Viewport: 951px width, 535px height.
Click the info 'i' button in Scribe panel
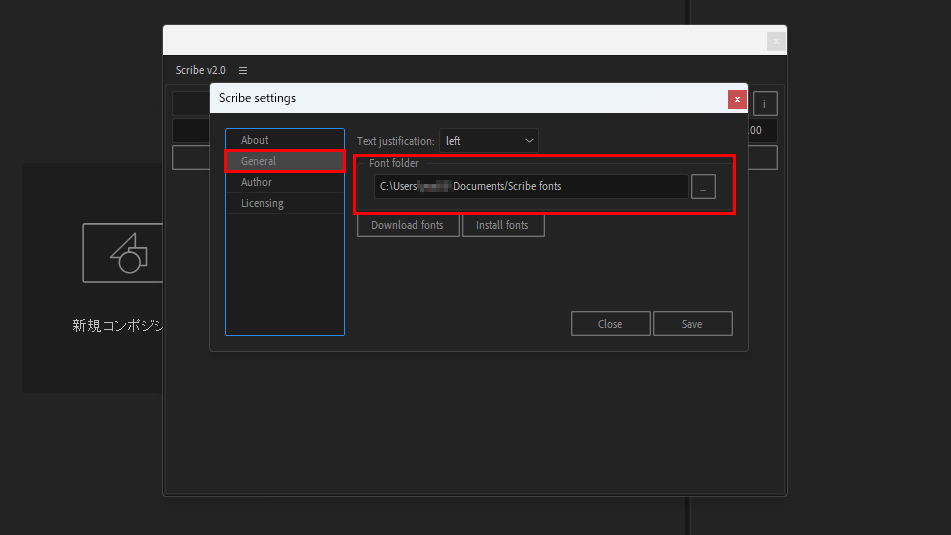click(x=765, y=104)
